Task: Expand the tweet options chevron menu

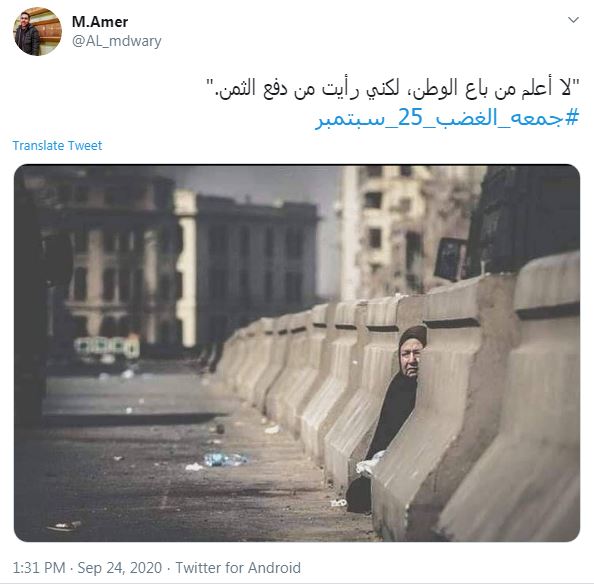Action: point(573,20)
